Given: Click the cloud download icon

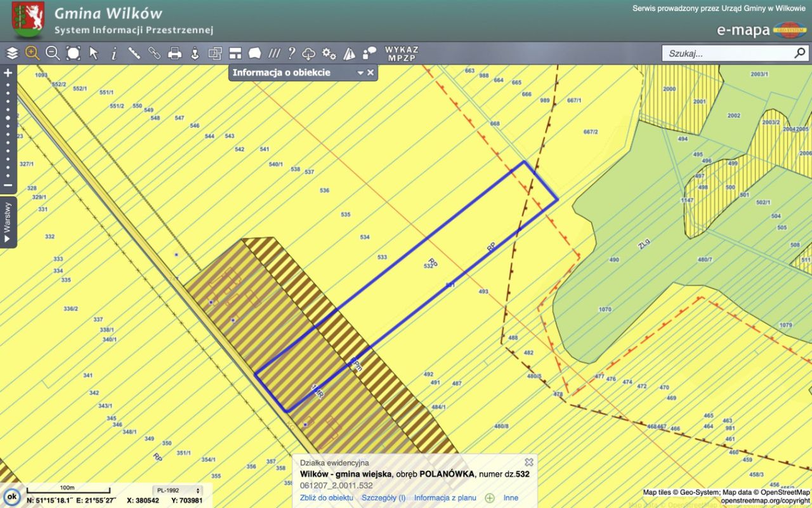Looking at the screenshot, I should 309,53.
